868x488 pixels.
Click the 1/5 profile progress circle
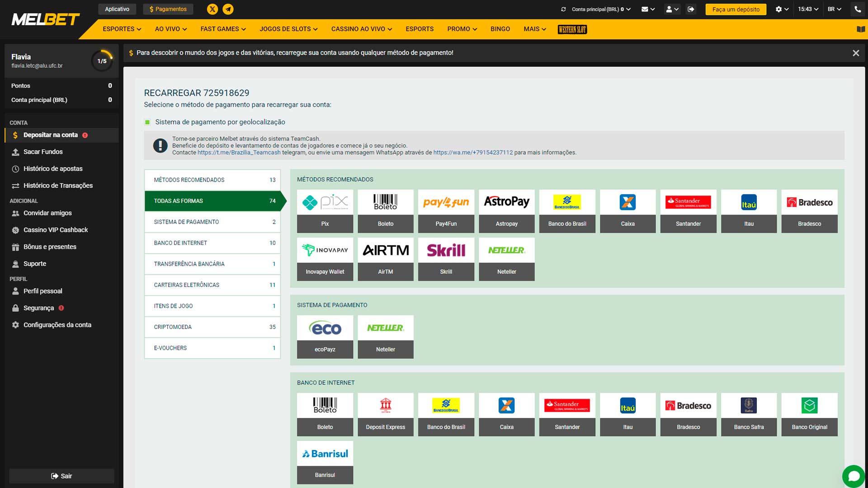pos(102,61)
